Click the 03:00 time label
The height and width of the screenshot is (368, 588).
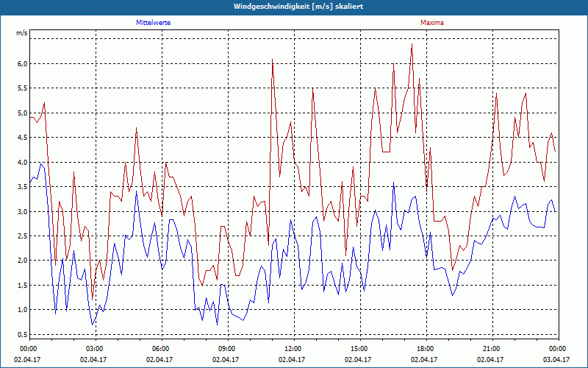pyautogui.click(x=93, y=349)
